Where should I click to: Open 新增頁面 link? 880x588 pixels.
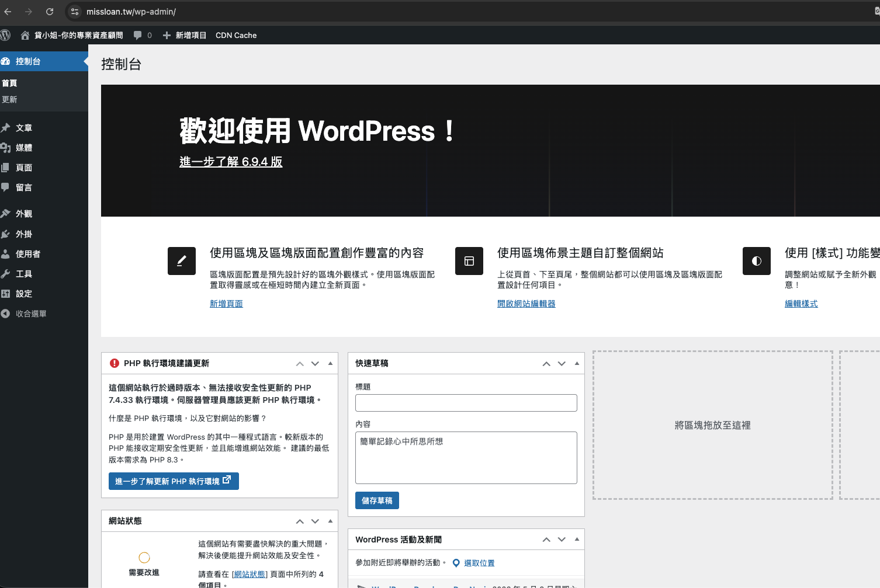click(x=226, y=304)
